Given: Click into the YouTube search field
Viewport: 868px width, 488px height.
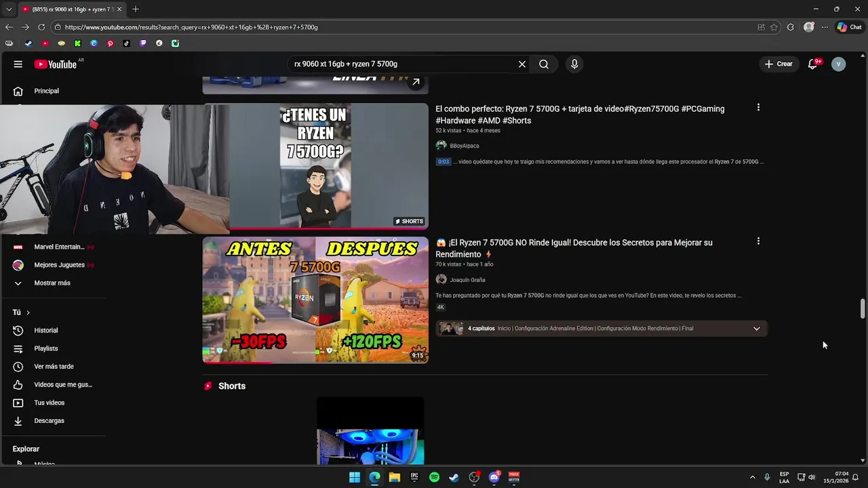Looking at the screenshot, I should pyautogui.click(x=403, y=64).
